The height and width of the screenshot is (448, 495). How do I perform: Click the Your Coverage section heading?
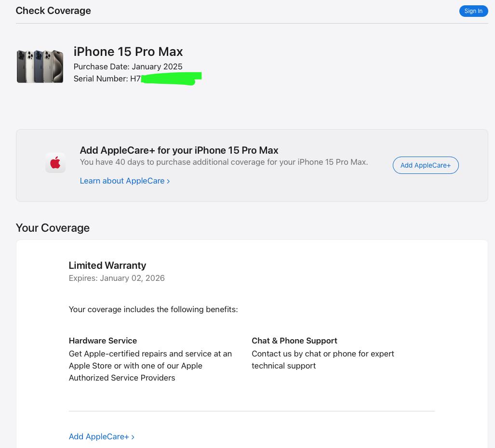[53, 228]
